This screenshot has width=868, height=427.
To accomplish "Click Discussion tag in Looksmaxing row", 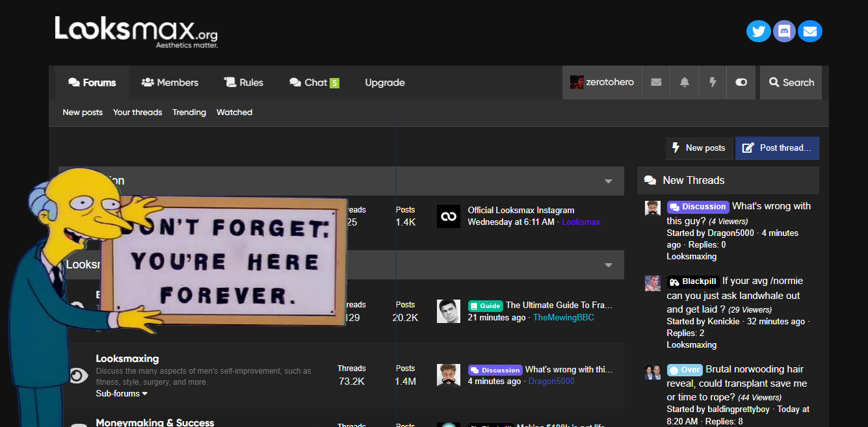I will 495,370.
